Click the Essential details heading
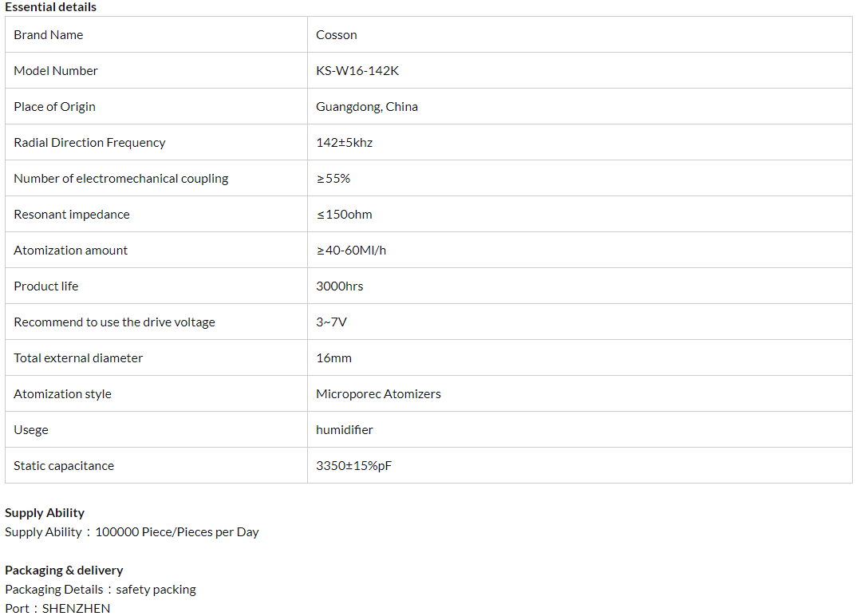This screenshot has width=860, height=616. click(50, 7)
